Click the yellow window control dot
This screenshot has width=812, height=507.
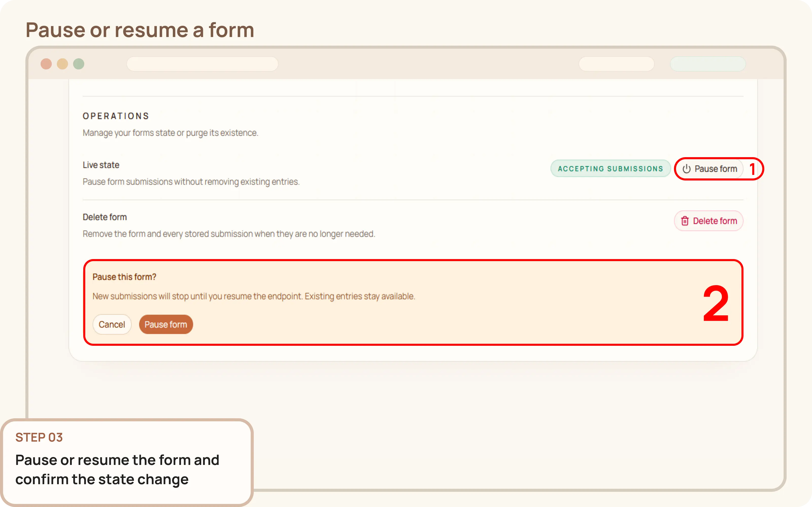pos(62,64)
